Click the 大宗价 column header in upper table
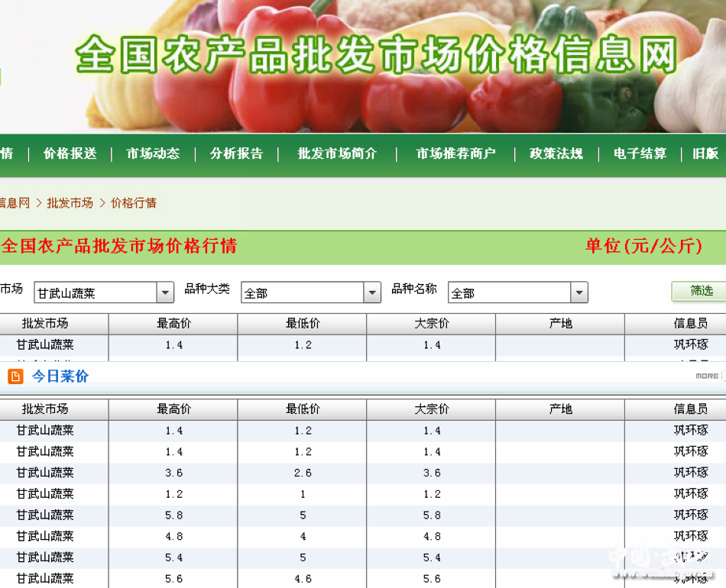The width and height of the screenshot is (726, 588). (432, 324)
